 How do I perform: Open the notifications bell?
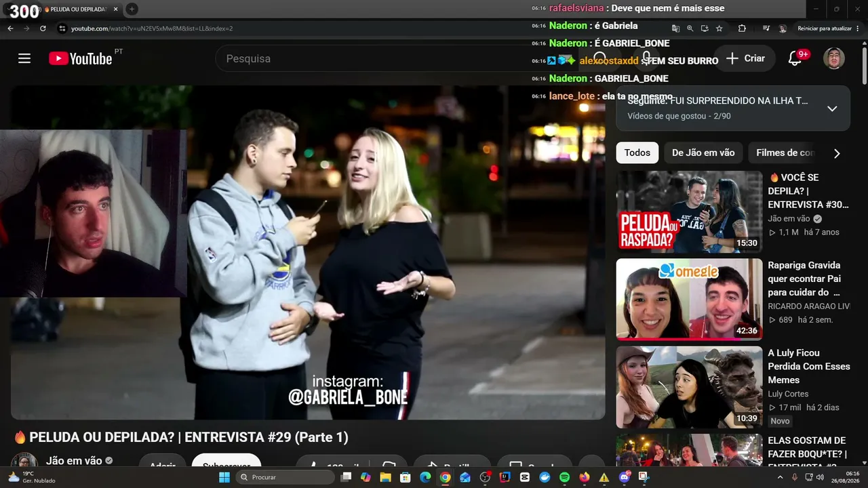coord(795,58)
